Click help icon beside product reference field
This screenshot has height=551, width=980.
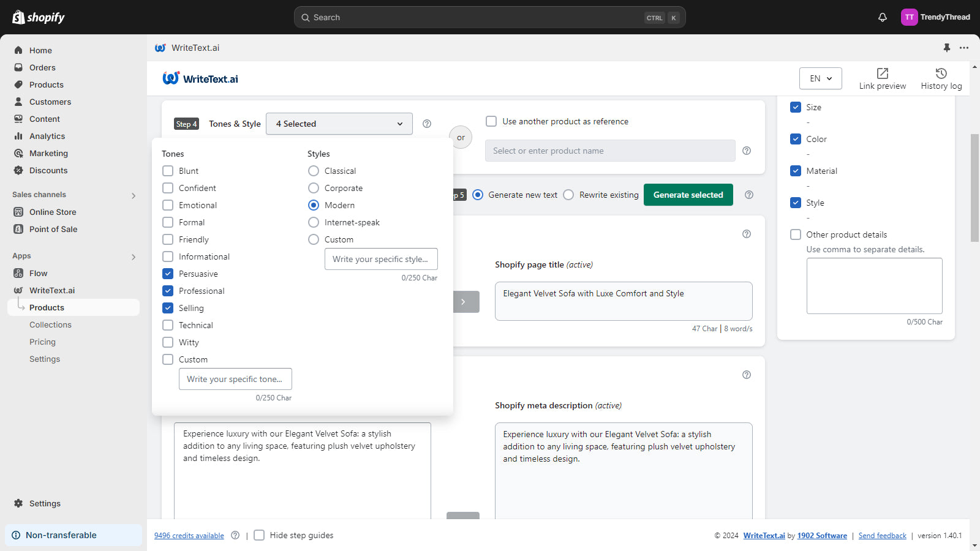pos(747,151)
